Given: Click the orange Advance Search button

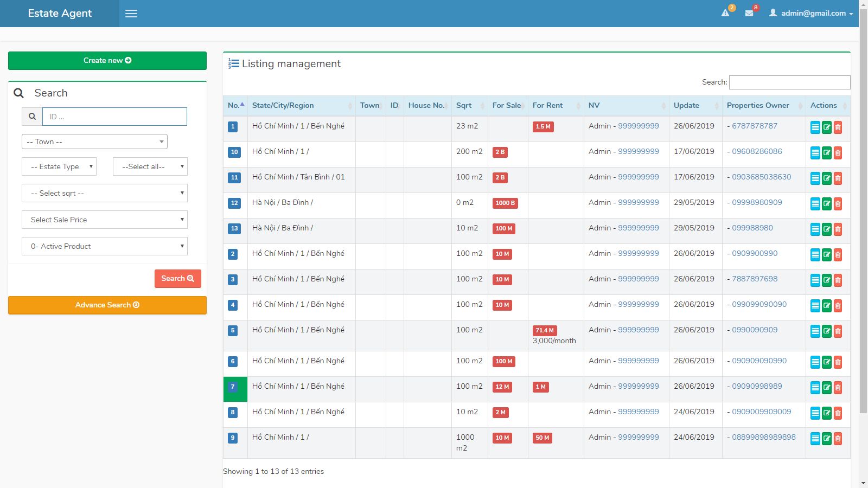Looking at the screenshot, I should [x=107, y=305].
